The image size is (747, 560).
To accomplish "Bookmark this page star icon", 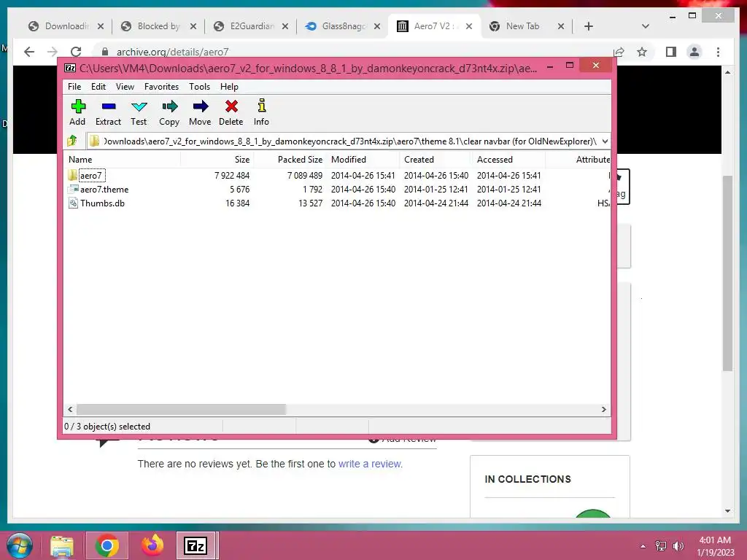I will 642,52.
